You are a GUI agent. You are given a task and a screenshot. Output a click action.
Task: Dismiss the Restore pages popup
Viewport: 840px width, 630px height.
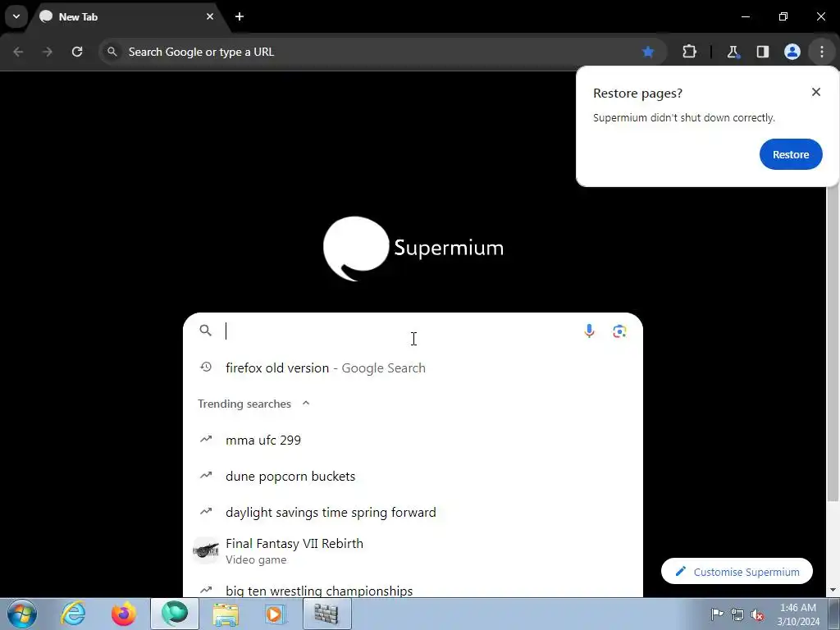[816, 92]
